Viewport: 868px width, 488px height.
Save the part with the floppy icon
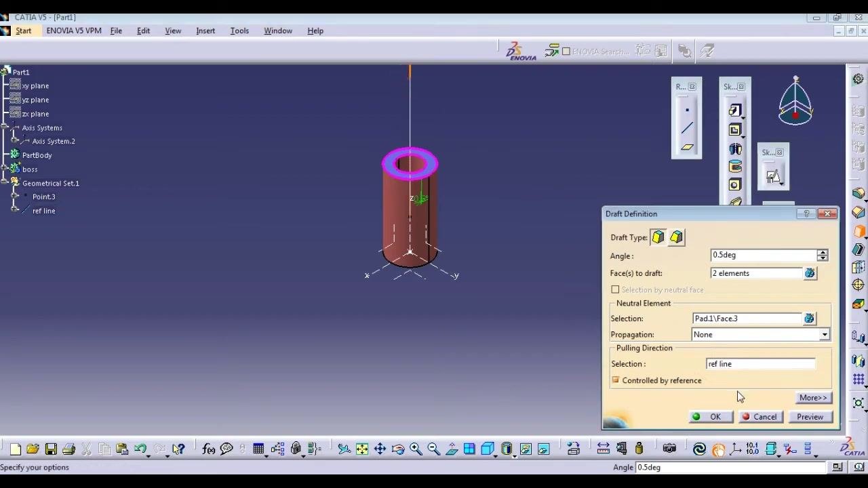coord(51,449)
